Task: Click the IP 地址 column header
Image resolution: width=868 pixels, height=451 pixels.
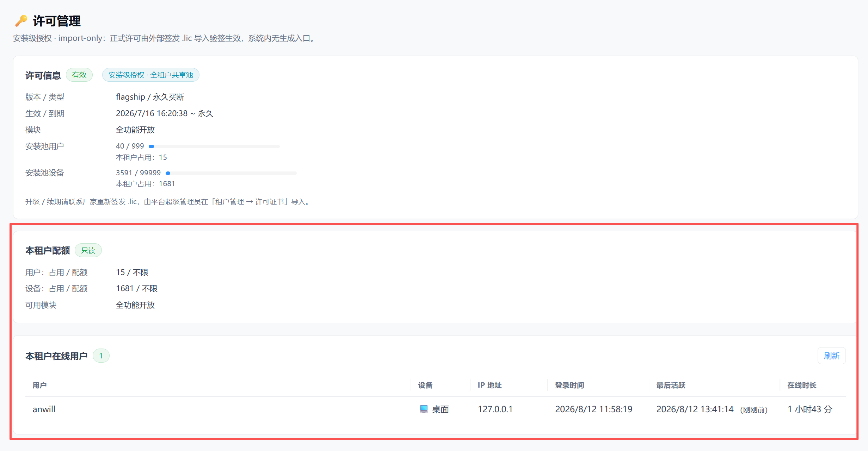Action: [x=490, y=385]
